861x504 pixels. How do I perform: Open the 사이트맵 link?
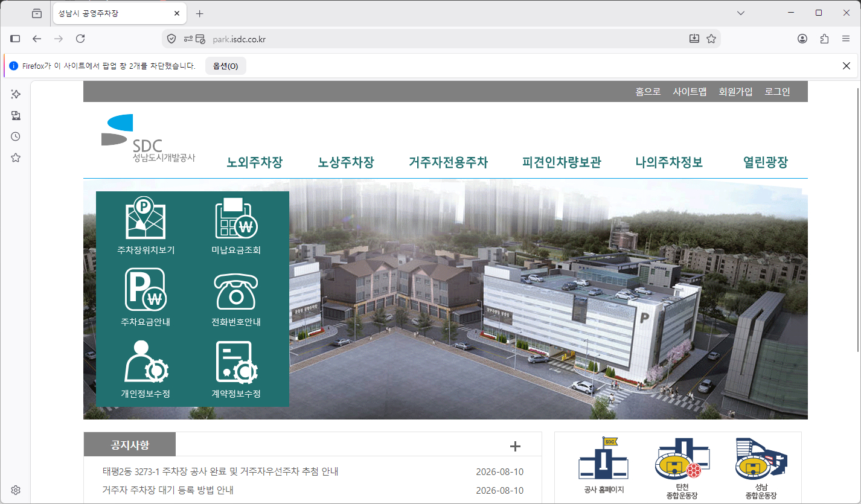click(x=690, y=92)
